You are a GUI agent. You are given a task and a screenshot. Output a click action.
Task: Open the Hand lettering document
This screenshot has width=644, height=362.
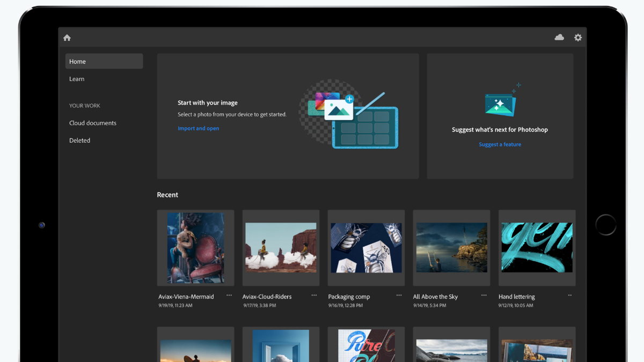point(537,247)
